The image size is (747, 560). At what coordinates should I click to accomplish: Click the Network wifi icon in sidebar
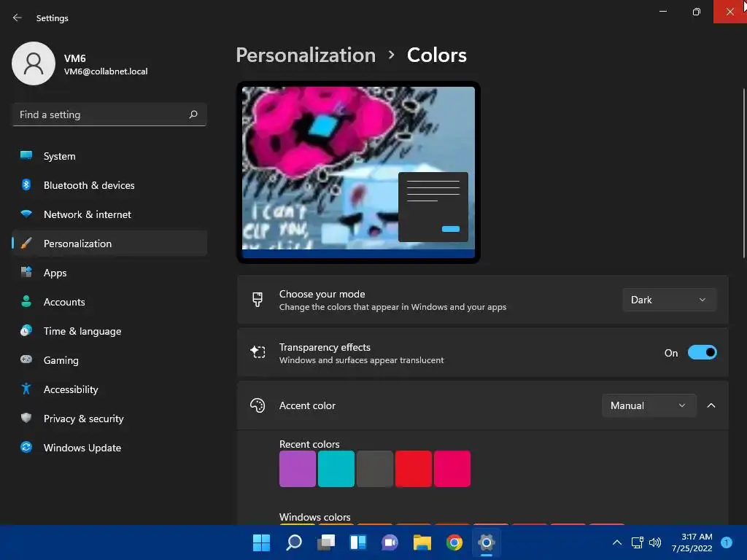pos(26,214)
